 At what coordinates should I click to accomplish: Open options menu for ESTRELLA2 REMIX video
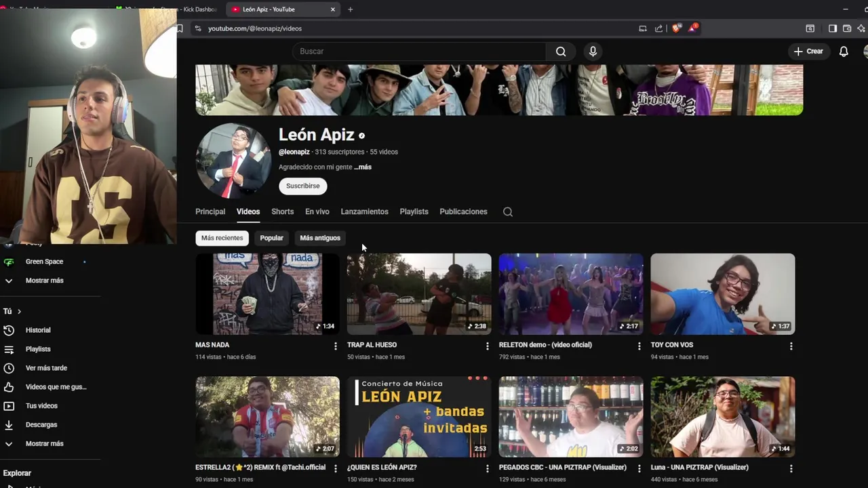335,468
